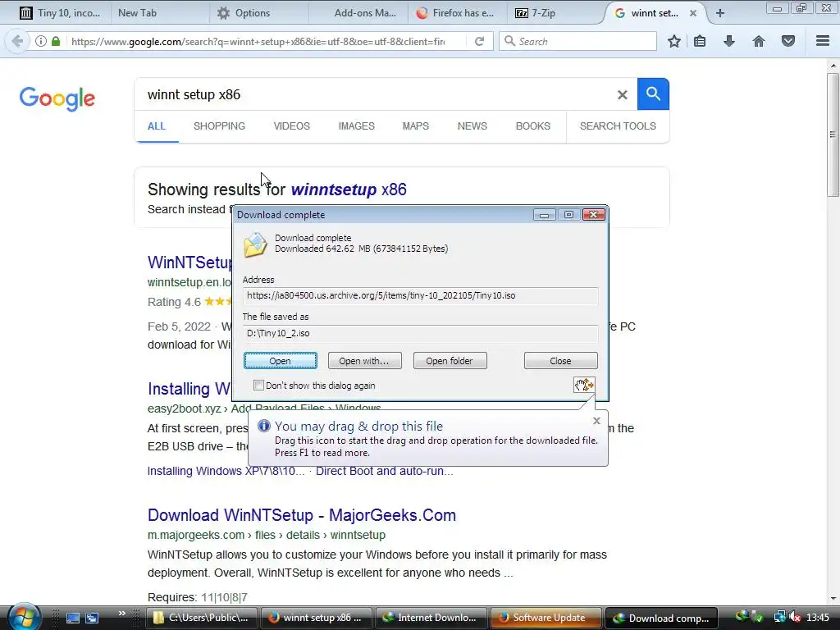Click the blue Google search button

click(x=653, y=94)
